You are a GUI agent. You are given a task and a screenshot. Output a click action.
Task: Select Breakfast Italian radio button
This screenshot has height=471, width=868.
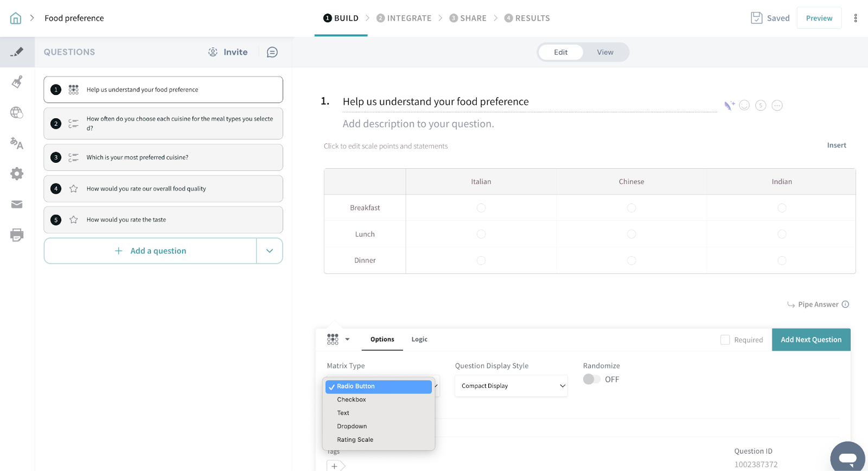[481, 208]
